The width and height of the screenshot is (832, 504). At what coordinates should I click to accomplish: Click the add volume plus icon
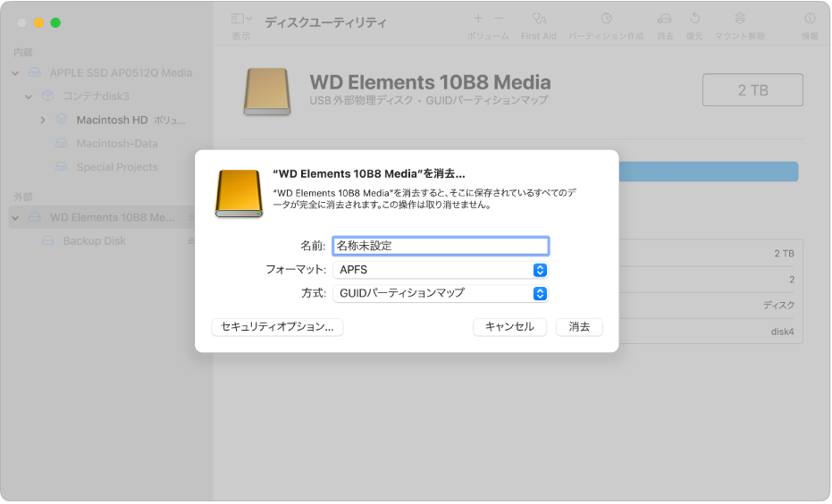477,19
